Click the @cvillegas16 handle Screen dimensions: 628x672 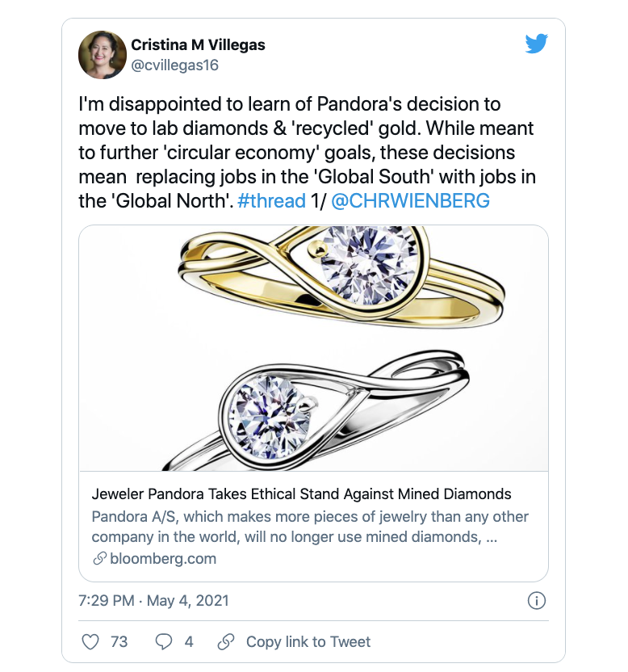(175, 65)
